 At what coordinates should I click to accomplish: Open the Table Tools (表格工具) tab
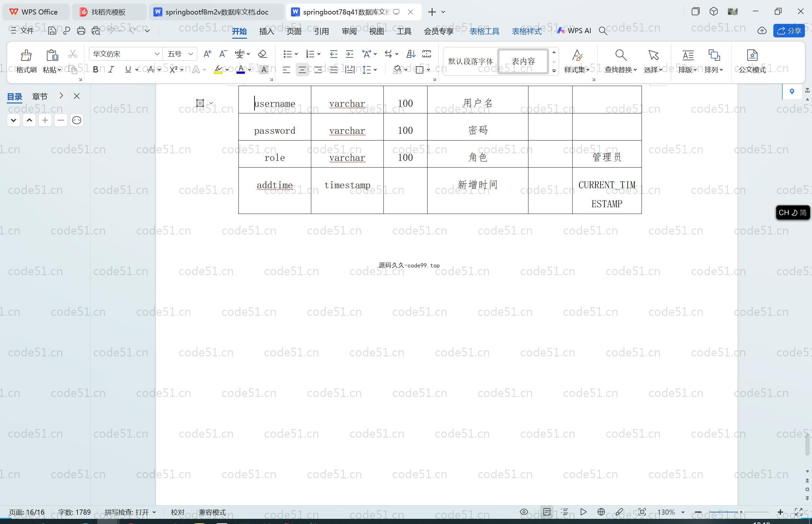click(484, 31)
